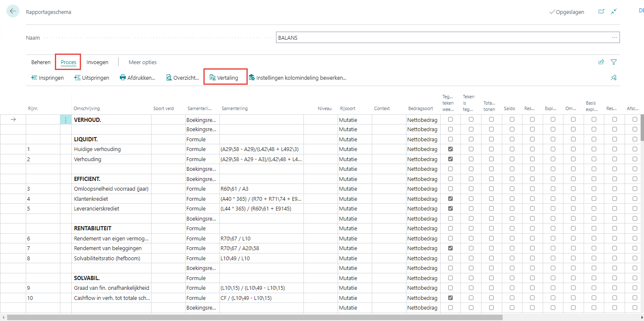The height and width of the screenshot is (321, 644).
Task: Click the Inspringen indent icon
Action: (x=34, y=78)
